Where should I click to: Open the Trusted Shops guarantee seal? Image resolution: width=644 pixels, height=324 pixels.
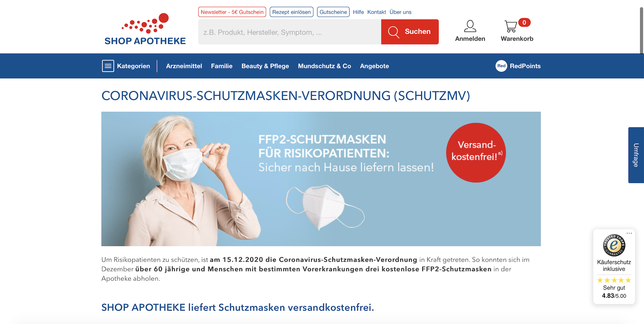[x=614, y=245]
